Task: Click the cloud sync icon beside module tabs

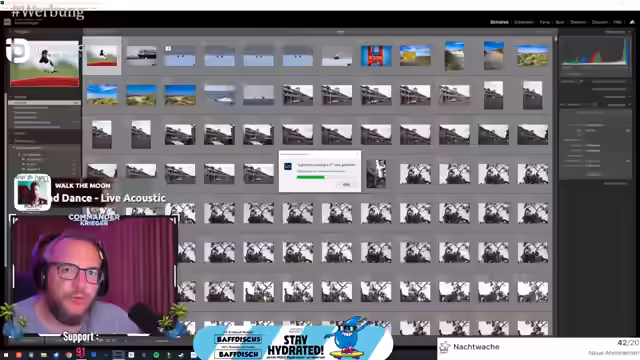Action: pyautogui.click(x=632, y=22)
